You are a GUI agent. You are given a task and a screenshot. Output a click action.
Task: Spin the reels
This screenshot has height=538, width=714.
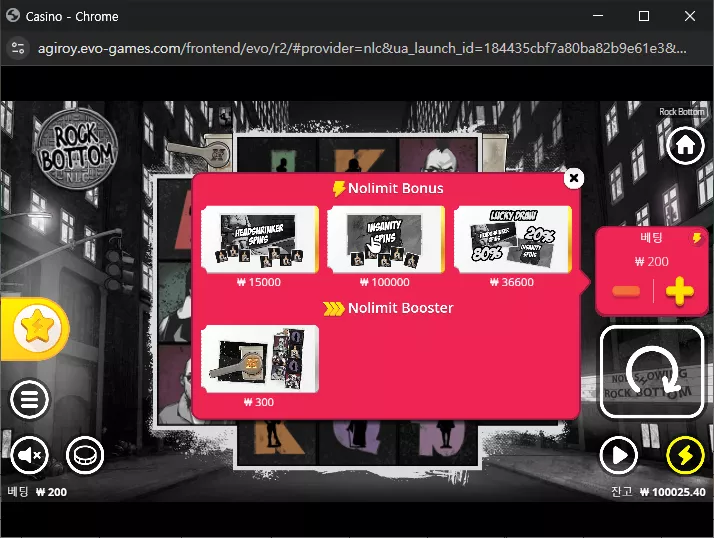tap(652, 371)
